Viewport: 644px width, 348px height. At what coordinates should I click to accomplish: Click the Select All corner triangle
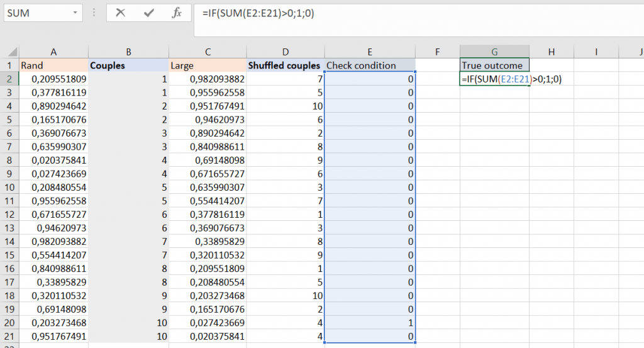pos(9,52)
